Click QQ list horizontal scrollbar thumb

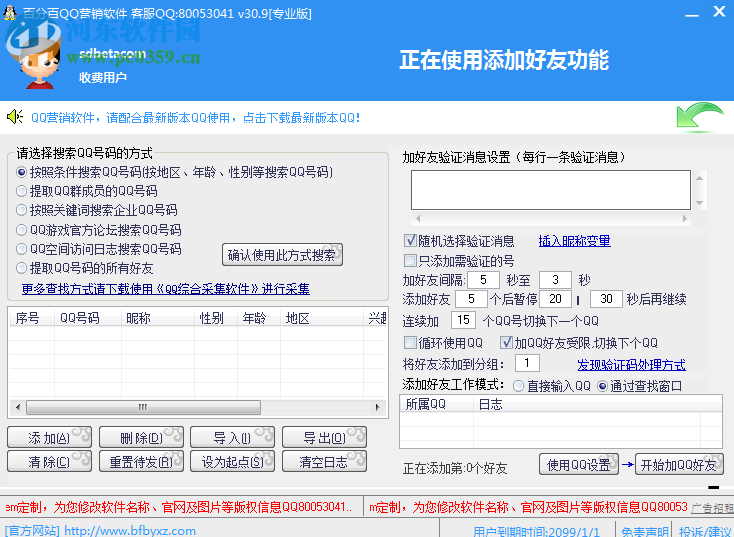click(x=143, y=407)
